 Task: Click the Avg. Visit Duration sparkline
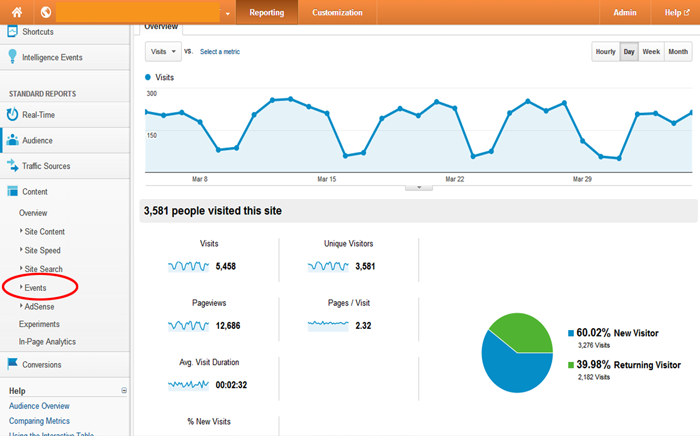tap(188, 385)
